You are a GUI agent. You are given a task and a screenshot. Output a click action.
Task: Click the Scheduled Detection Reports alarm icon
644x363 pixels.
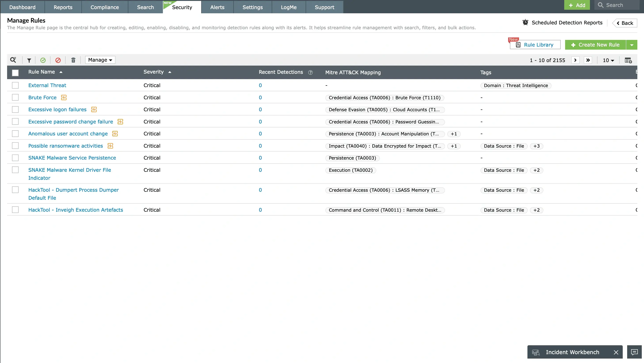tap(525, 23)
